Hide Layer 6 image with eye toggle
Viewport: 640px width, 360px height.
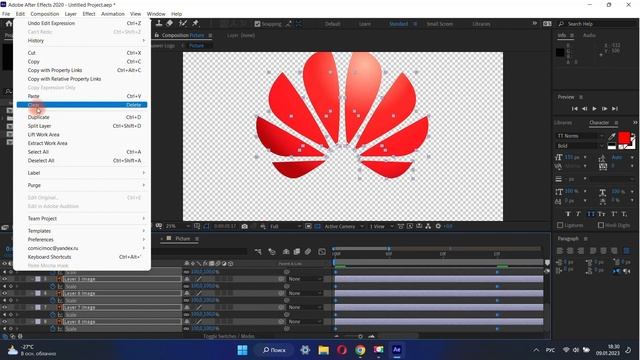tap(4, 293)
